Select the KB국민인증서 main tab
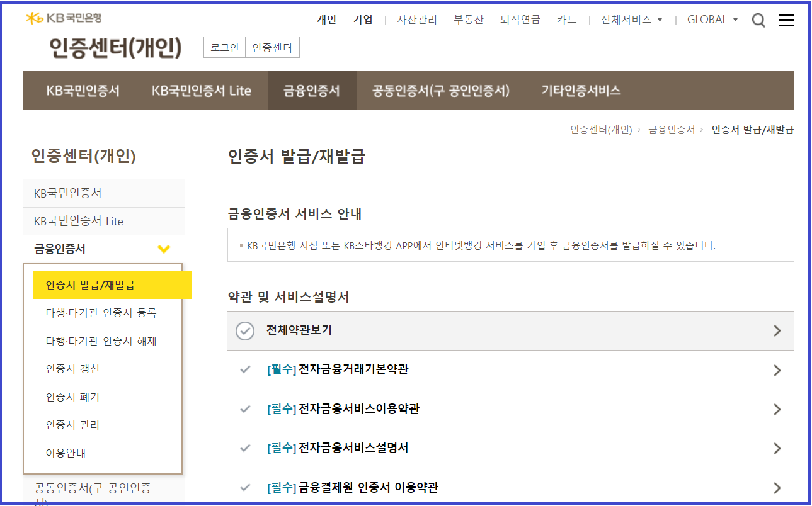Image resolution: width=812 pixels, height=506 pixels. [x=83, y=91]
